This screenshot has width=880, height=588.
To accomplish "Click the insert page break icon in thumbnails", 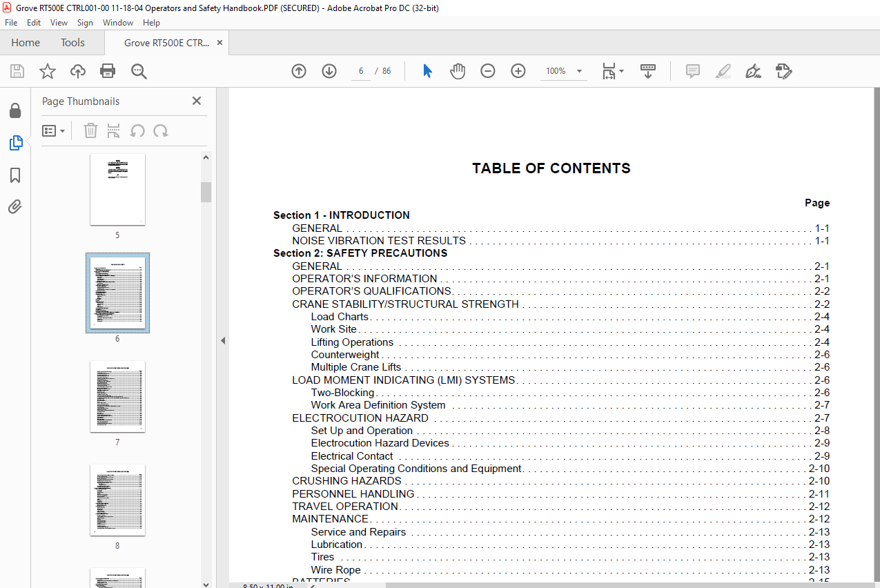I will point(114,130).
